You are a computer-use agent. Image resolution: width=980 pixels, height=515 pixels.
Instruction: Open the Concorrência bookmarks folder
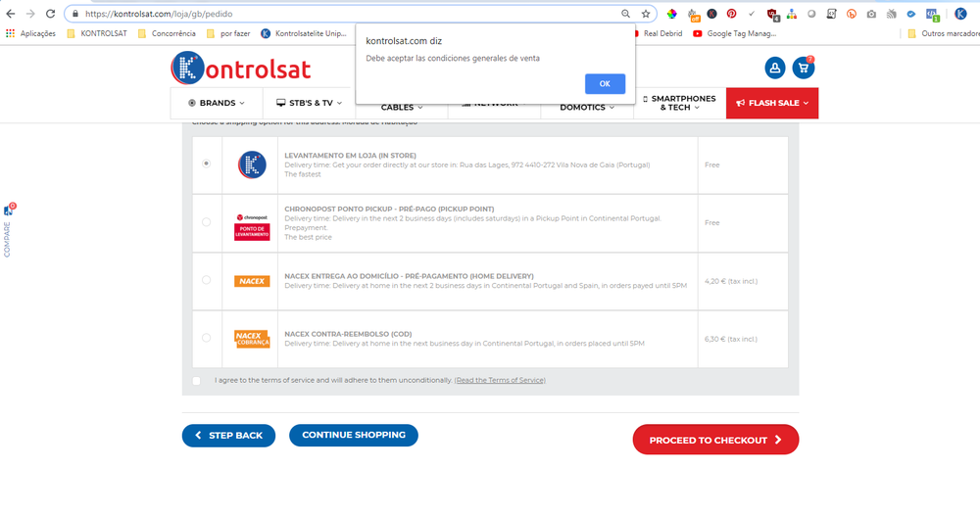(167, 33)
